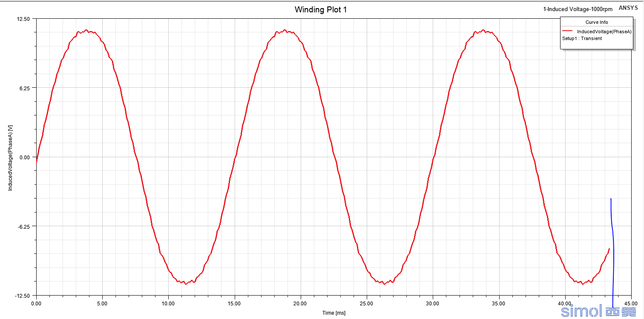Click the '1-Induced Voltage-1000rpm' label
644x319 pixels.
578,9
